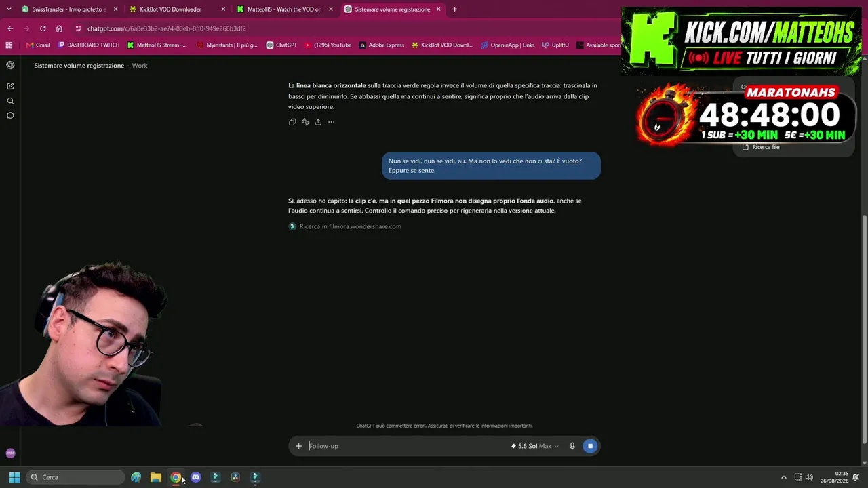
Task: Open DaVinci Resolve from the taskbar
Action: (x=235, y=477)
